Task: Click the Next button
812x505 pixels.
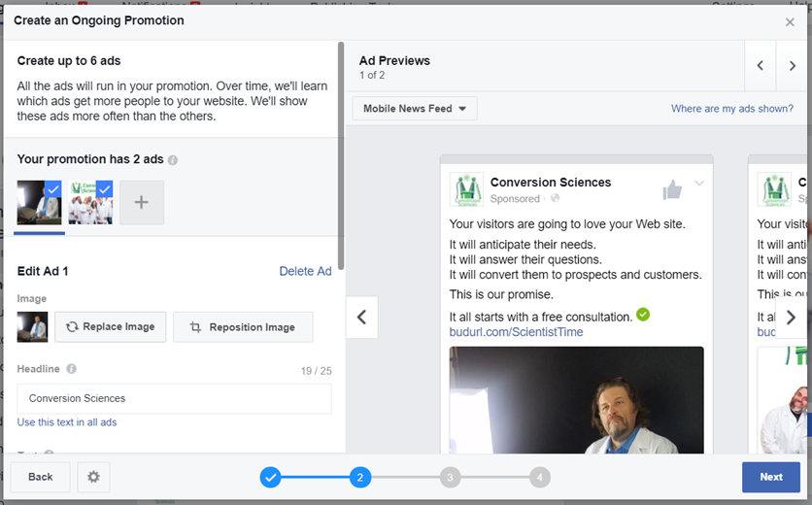Action: tap(771, 477)
